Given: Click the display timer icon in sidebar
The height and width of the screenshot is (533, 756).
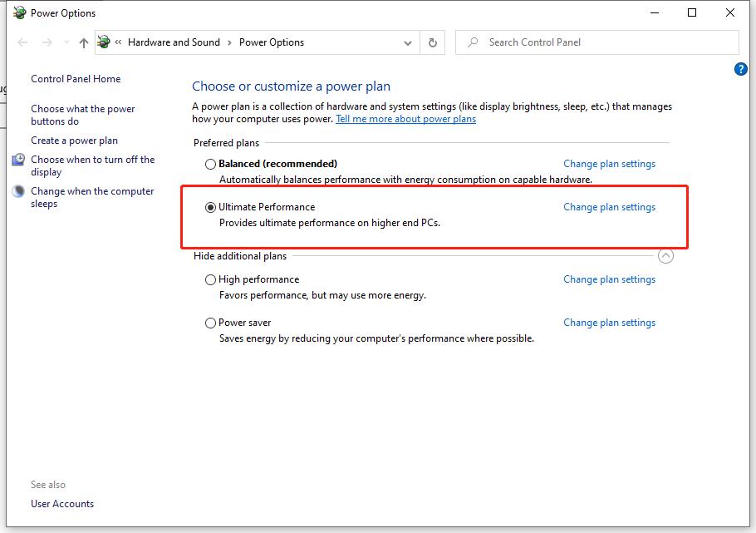Looking at the screenshot, I should [x=18, y=160].
